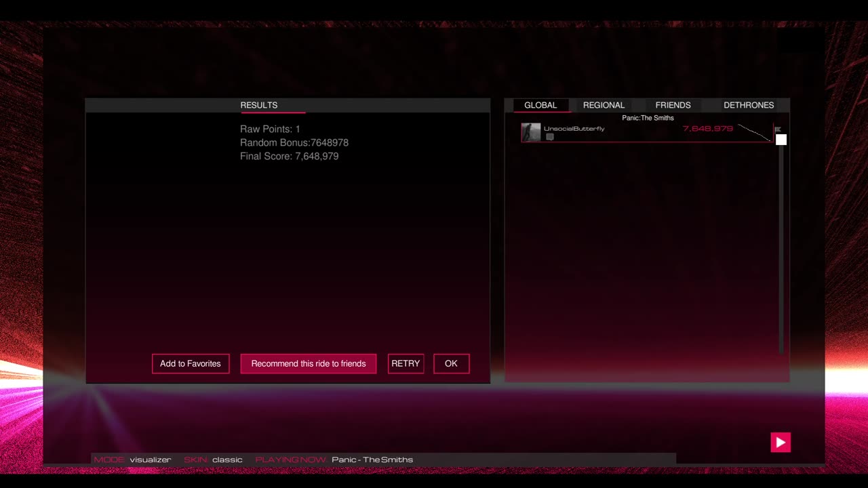Click 'Panic - The Smiths' now playing text
This screenshot has width=868, height=488.
pyautogui.click(x=372, y=460)
